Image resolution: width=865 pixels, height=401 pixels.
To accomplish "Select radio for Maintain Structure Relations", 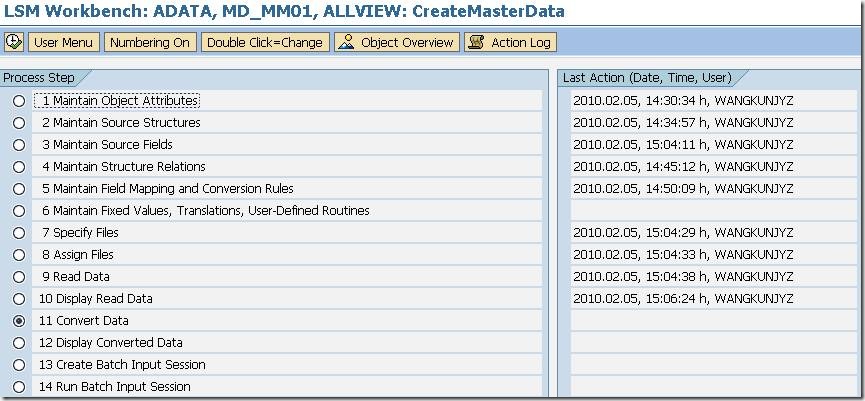I will pos(19,167).
